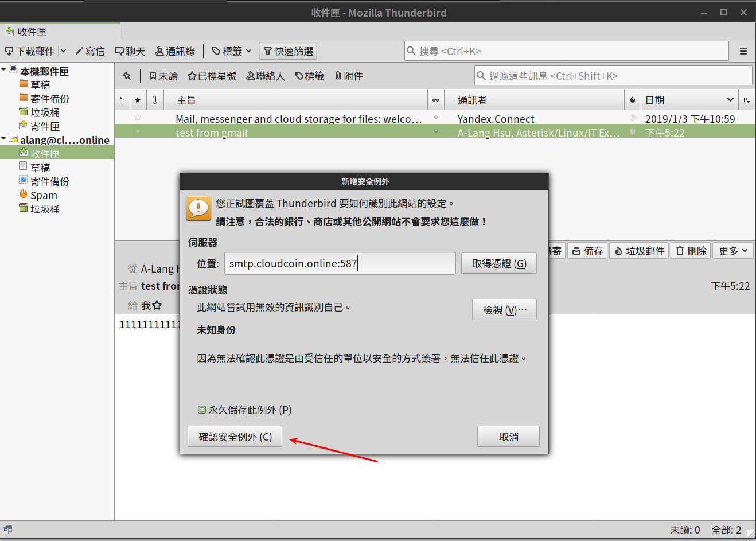Toggle the 永久儲存此例外 checkbox
Viewport: 756px width, 541px height.
tap(201, 410)
